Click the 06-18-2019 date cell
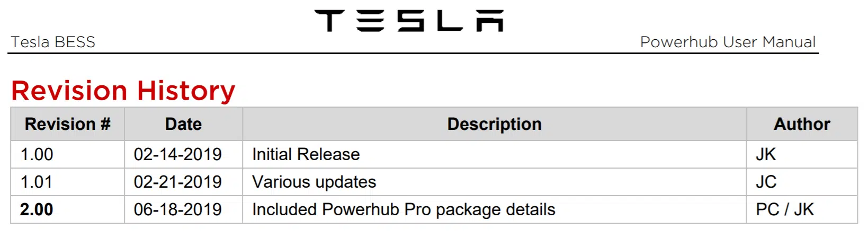The height and width of the screenshot is (237, 868). coord(177,209)
